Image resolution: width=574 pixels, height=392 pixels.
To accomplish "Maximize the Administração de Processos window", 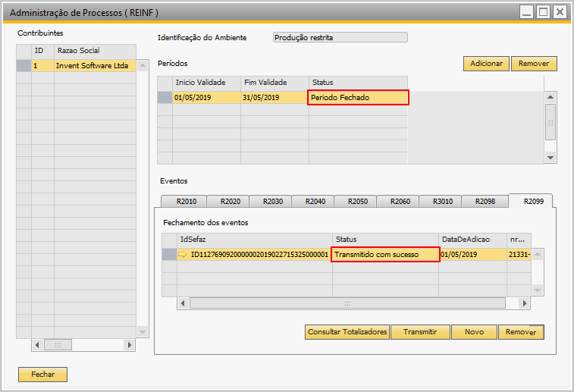I will pyautogui.click(x=543, y=11).
